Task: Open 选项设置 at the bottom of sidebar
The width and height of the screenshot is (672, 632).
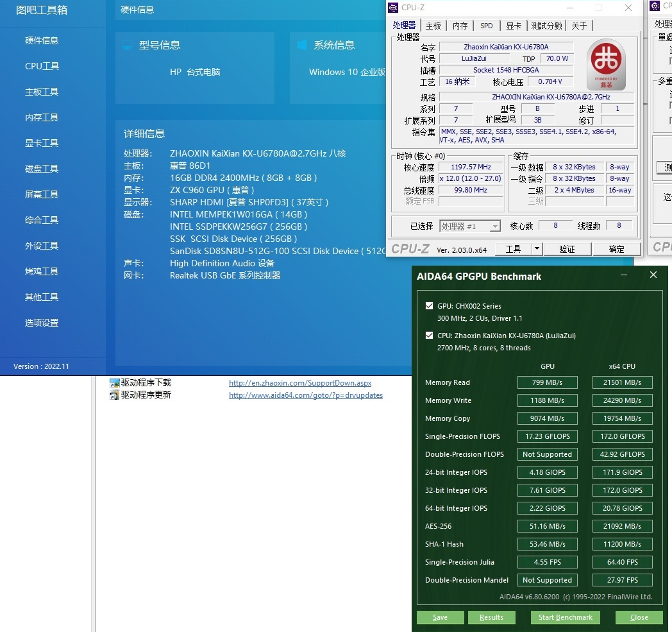Action: click(x=41, y=323)
